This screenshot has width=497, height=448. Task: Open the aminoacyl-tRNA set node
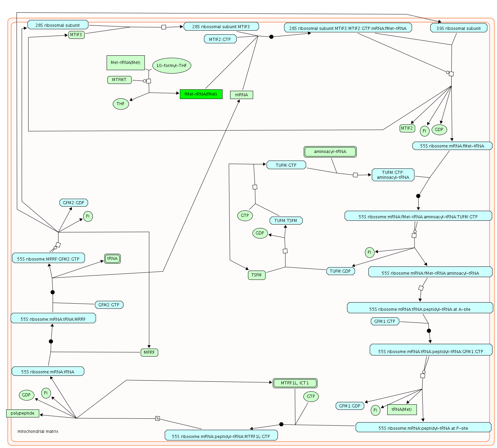click(330, 152)
